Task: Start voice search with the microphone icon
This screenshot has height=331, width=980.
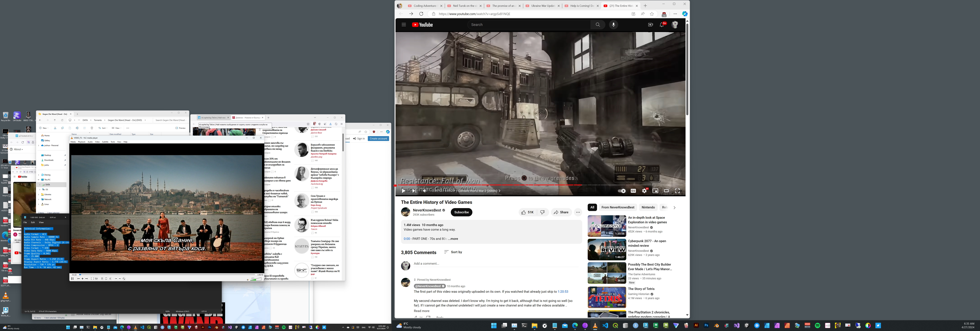Action: click(x=613, y=25)
